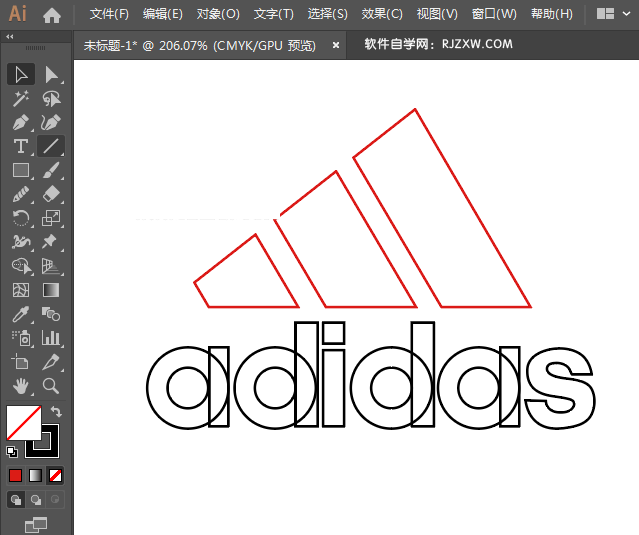
Task: Choose the Mesh tool
Action: click(x=21, y=290)
